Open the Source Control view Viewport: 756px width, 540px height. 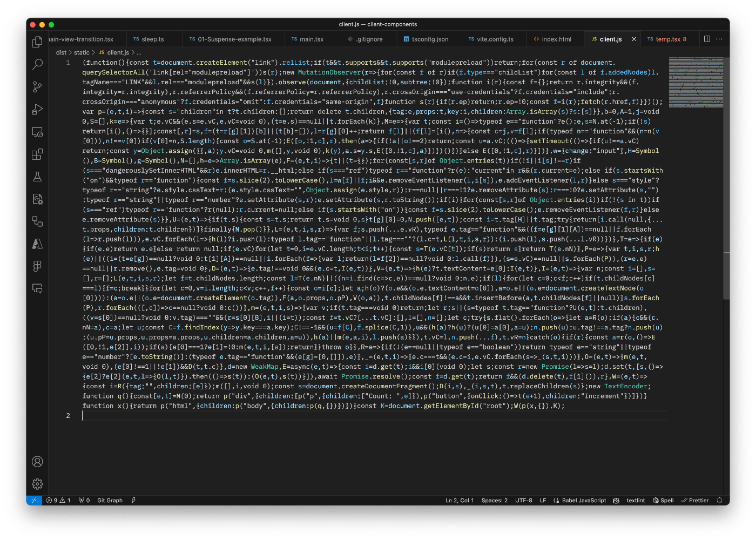click(x=37, y=87)
